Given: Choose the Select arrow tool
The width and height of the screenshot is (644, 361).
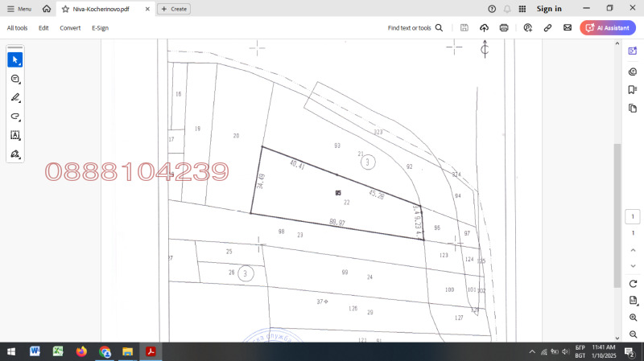Looking at the screenshot, I should click(15, 59).
